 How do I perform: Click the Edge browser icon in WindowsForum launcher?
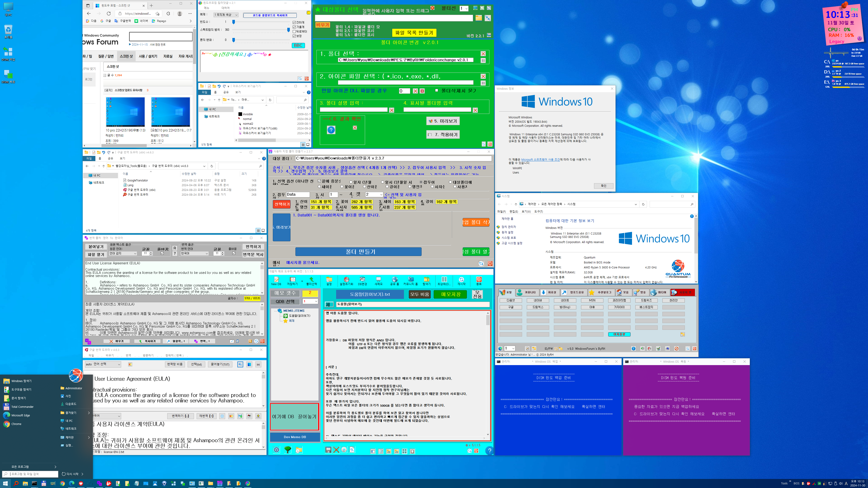point(500,349)
